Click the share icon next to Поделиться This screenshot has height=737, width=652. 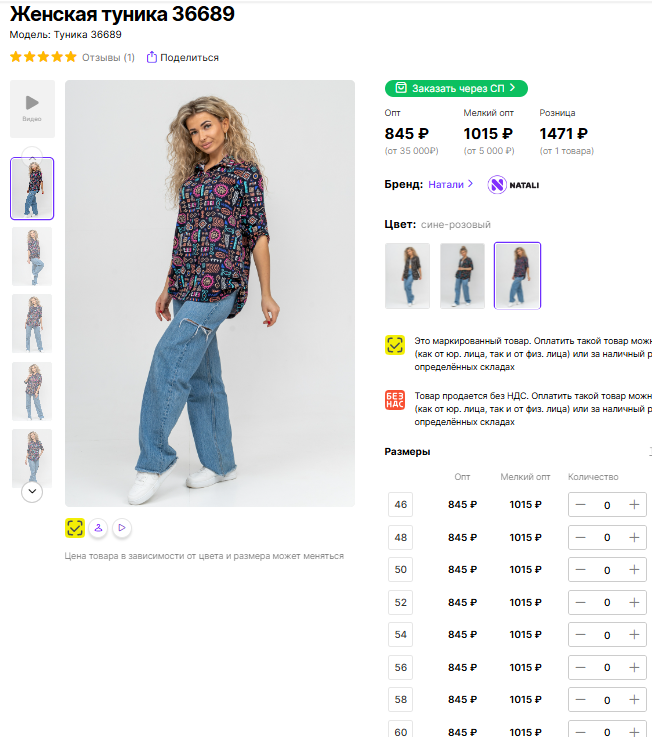[151, 57]
